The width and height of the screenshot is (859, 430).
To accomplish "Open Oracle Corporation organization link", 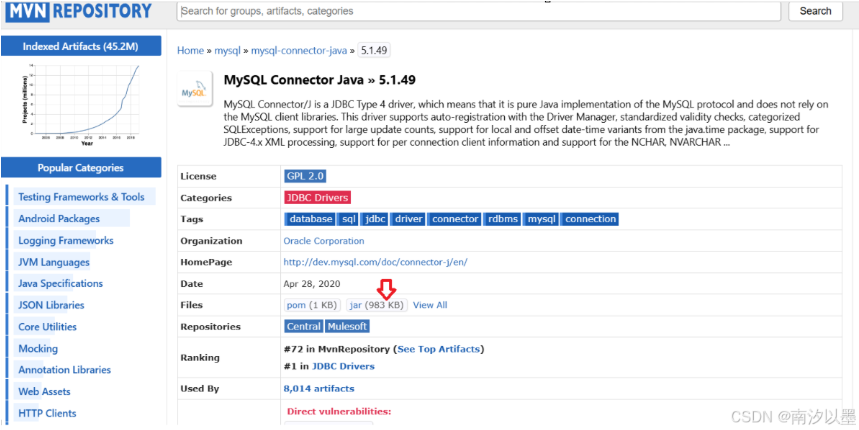I will [324, 241].
